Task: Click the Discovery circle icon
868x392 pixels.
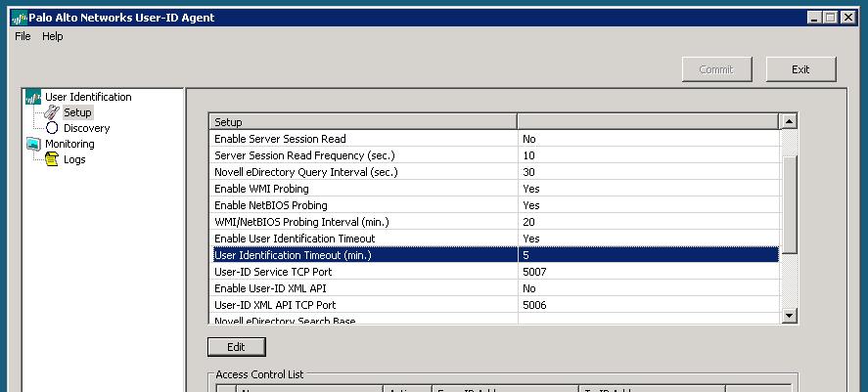Action: [x=52, y=128]
